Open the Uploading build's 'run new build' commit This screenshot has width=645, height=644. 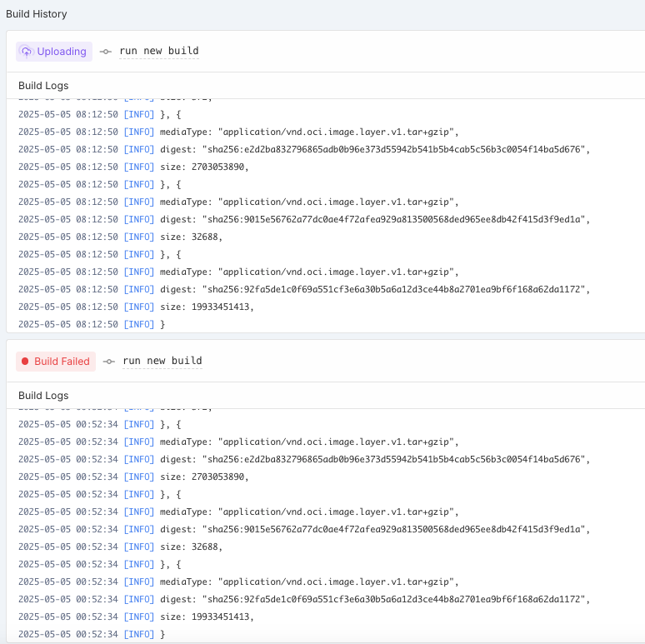click(x=158, y=52)
